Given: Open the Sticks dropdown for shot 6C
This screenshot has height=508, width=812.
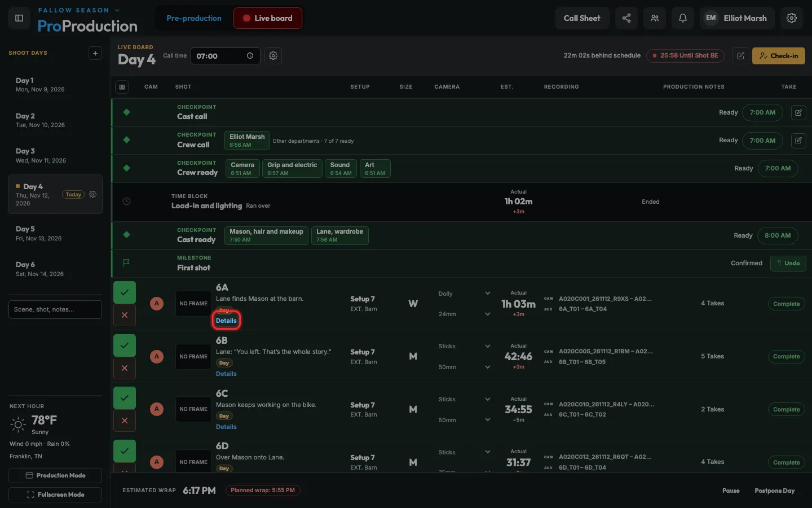Looking at the screenshot, I should tap(465, 399).
